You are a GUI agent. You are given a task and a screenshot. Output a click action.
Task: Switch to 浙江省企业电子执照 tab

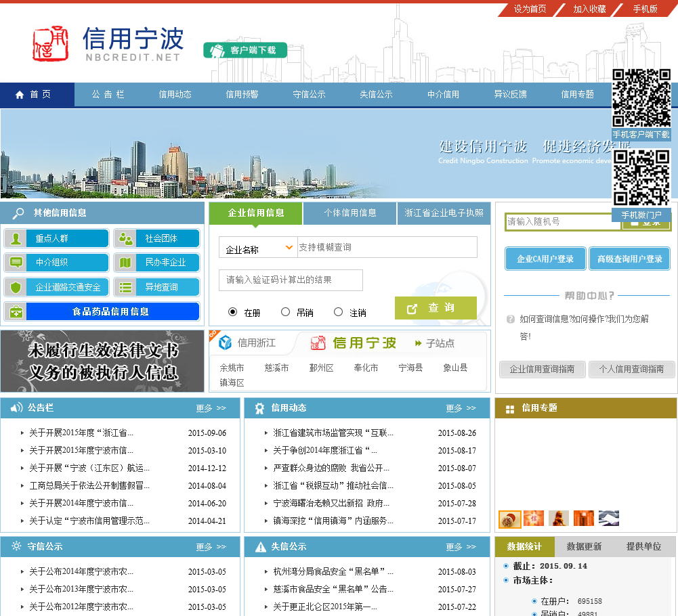coord(444,213)
